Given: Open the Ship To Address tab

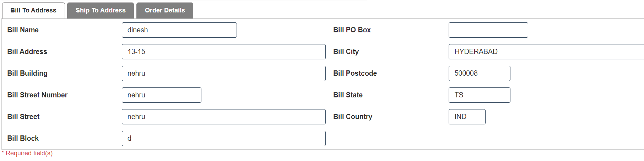Looking at the screenshot, I should pos(101,10).
